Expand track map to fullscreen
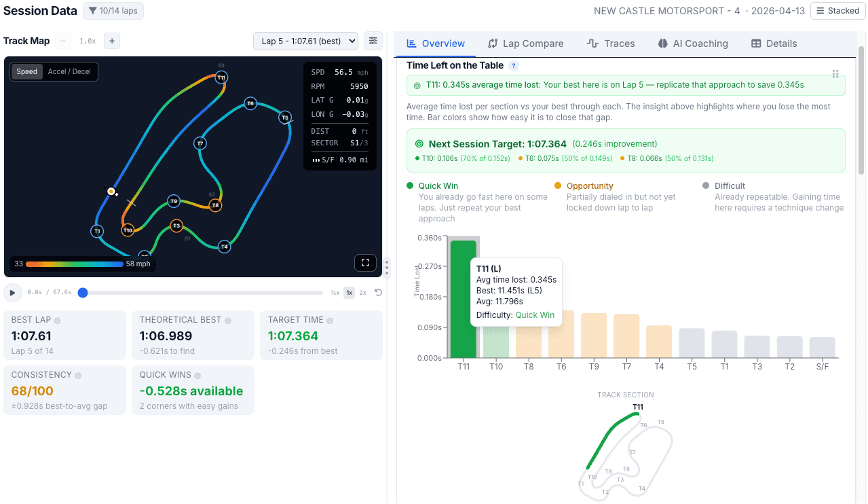 coord(365,263)
